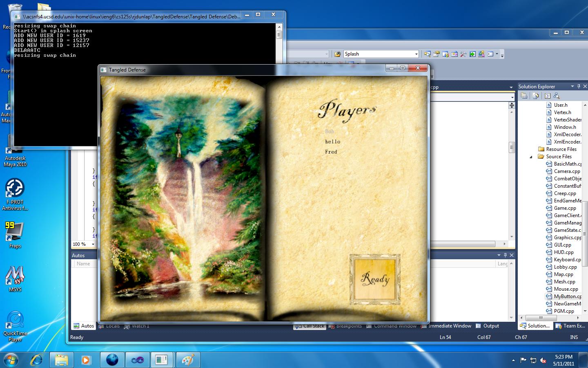588x368 pixels.
Task: Open the Splash find combo dropdown arrow
Action: 416,54
